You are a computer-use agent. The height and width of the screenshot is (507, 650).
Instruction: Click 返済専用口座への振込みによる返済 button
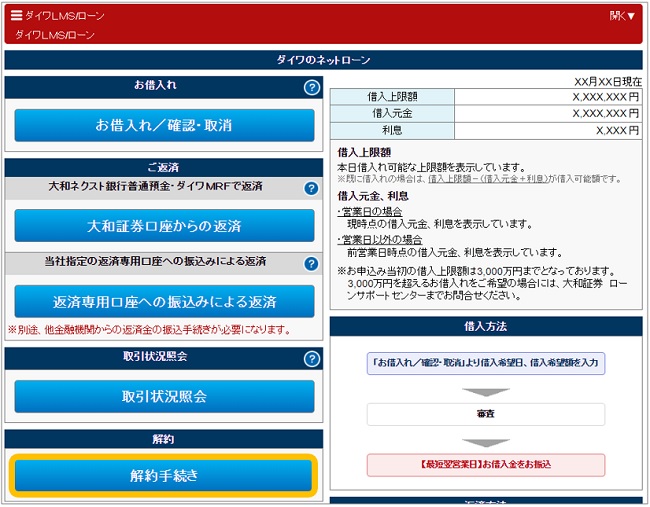click(x=164, y=301)
